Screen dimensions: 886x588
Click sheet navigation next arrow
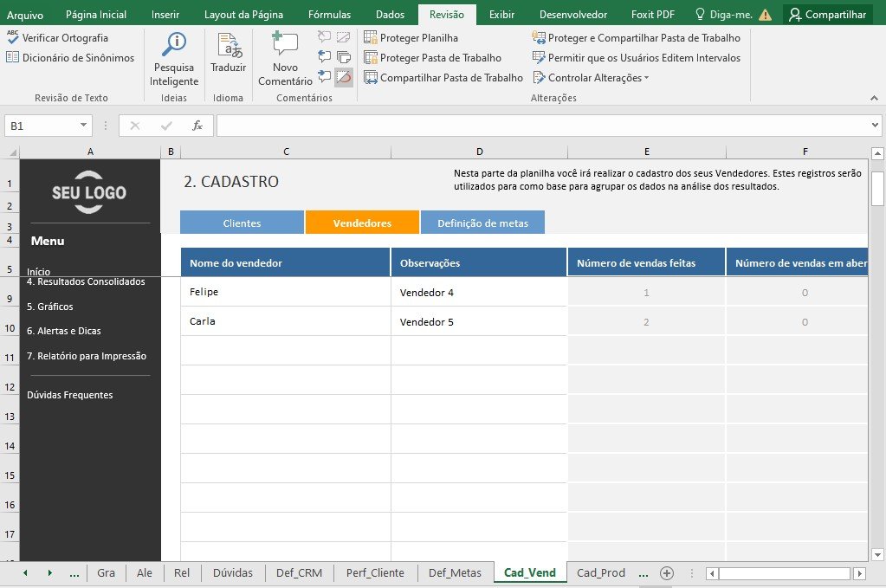tap(50, 572)
